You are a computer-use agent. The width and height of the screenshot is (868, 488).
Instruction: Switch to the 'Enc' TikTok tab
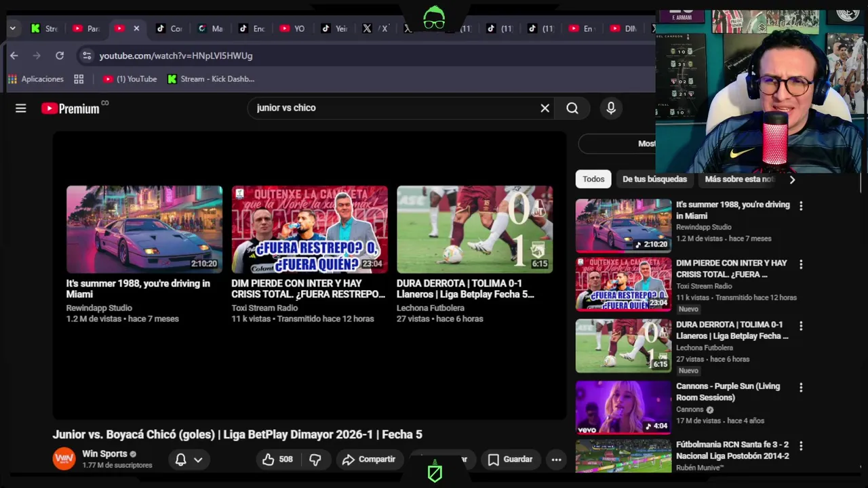click(252, 28)
